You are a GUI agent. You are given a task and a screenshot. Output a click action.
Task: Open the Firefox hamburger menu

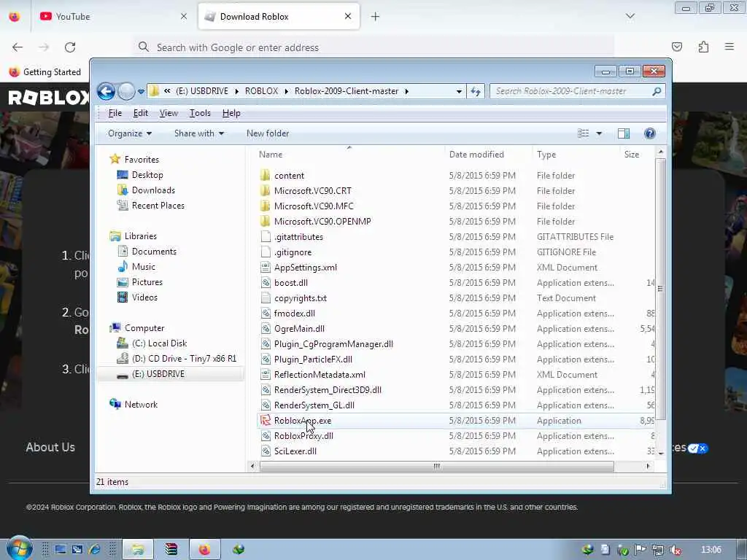tap(729, 47)
